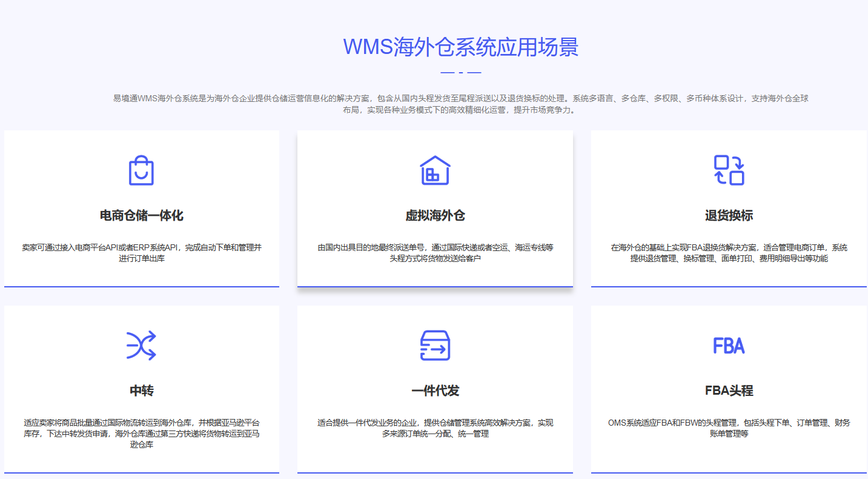This screenshot has height=479, width=868.
Task: Click the FBA logo icon above FBA头程
Action: tap(729, 346)
